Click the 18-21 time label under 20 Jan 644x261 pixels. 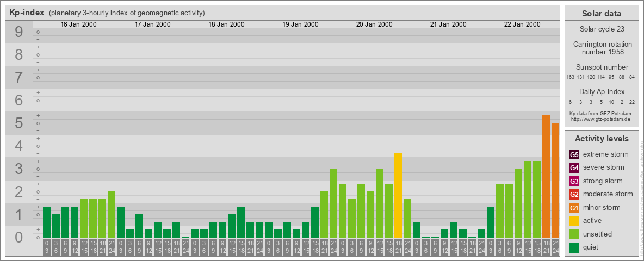tap(398, 247)
